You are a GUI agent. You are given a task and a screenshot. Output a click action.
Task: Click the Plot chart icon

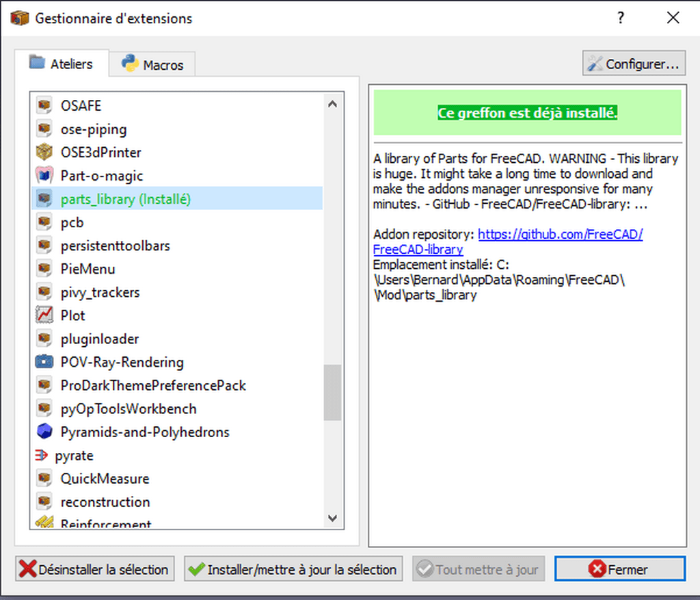(x=44, y=315)
